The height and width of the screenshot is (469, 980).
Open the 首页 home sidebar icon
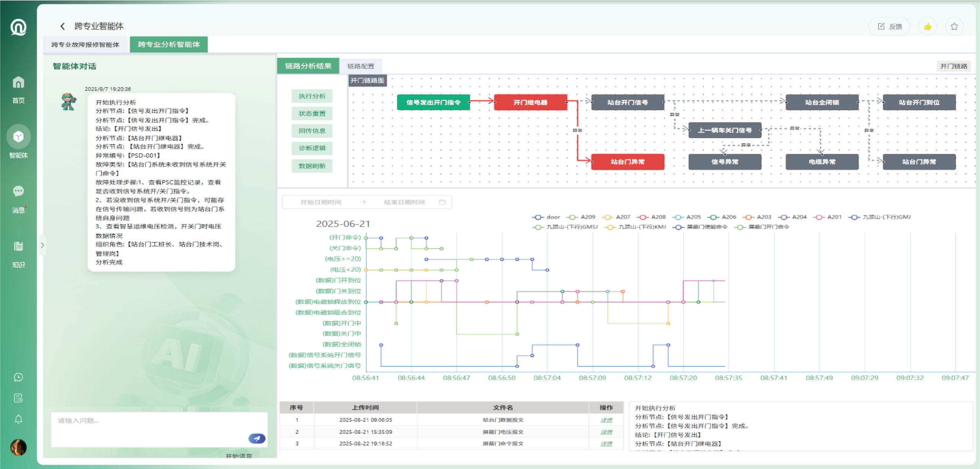pyautogui.click(x=18, y=83)
